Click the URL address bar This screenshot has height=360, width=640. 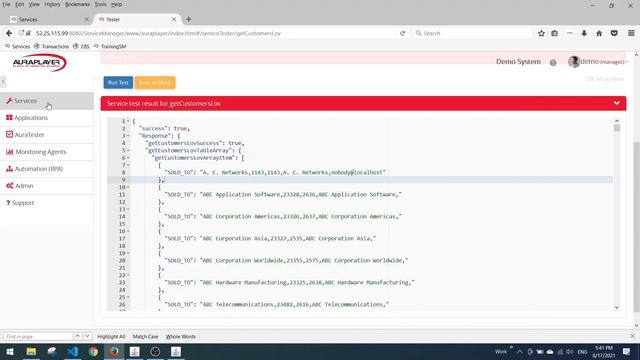pos(212,33)
